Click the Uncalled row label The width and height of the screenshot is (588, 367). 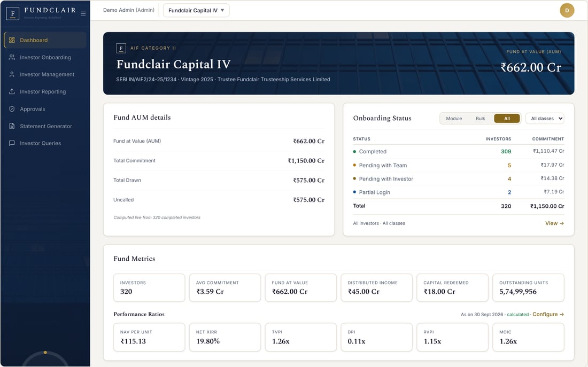tap(123, 200)
